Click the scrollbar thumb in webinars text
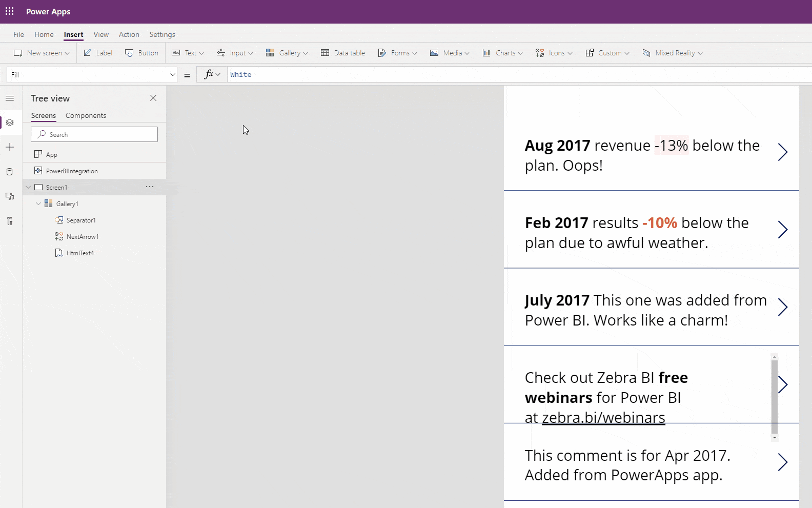Image resolution: width=812 pixels, height=508 pixels. tap(774, 397)
